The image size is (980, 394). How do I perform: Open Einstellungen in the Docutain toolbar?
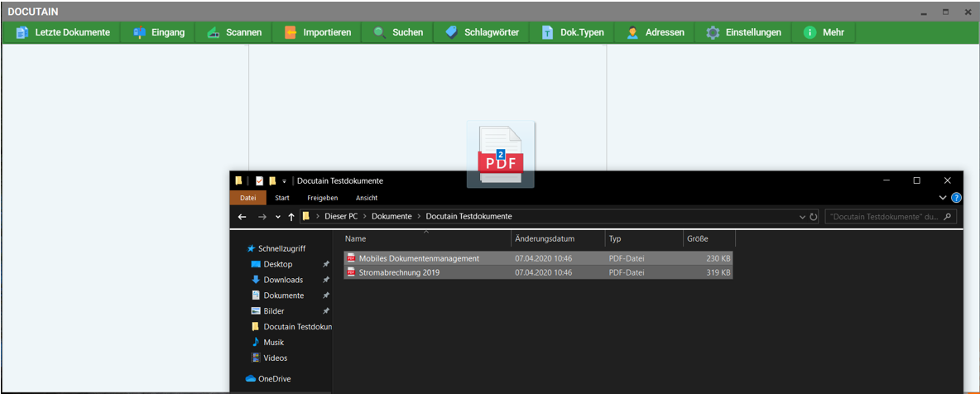point(743,32)
